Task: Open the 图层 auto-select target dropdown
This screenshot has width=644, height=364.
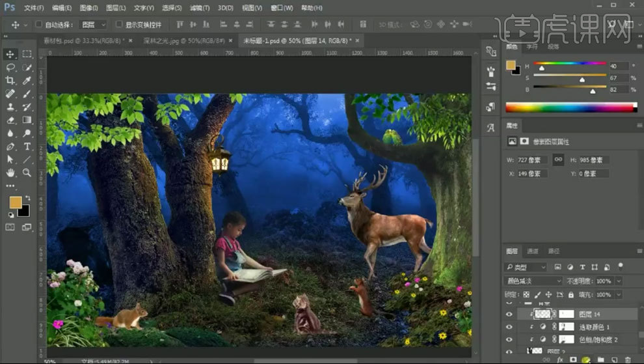Action: (x=93, y=25)
